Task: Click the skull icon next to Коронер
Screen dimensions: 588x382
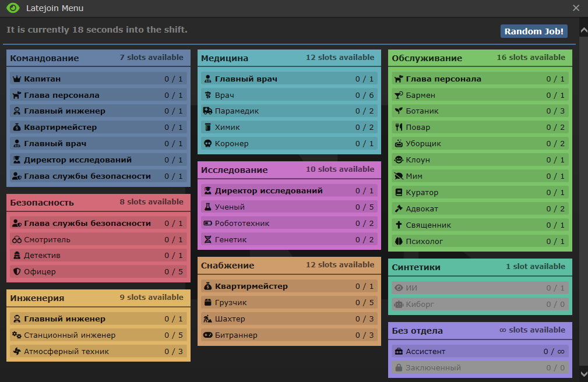Action: point(207,144)
